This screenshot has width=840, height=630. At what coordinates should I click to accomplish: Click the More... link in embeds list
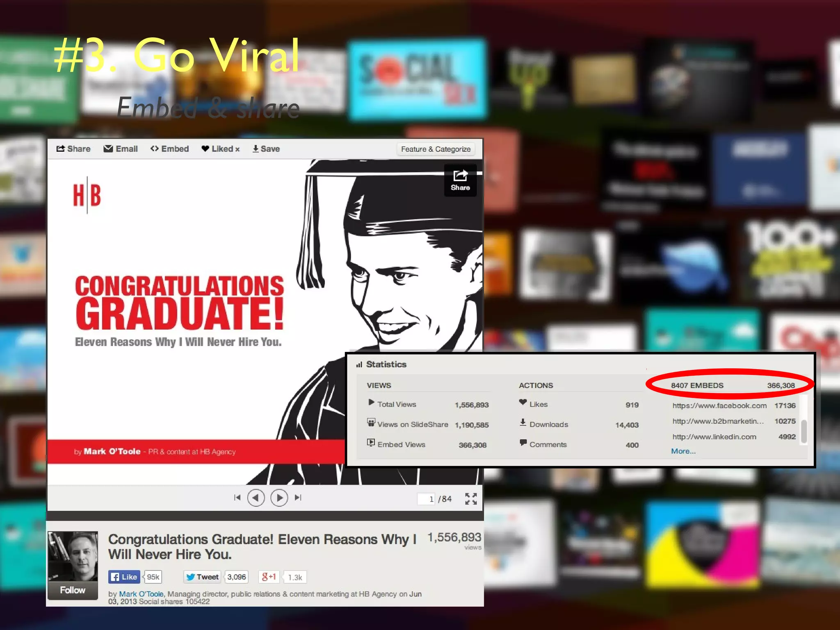point(683,451)
